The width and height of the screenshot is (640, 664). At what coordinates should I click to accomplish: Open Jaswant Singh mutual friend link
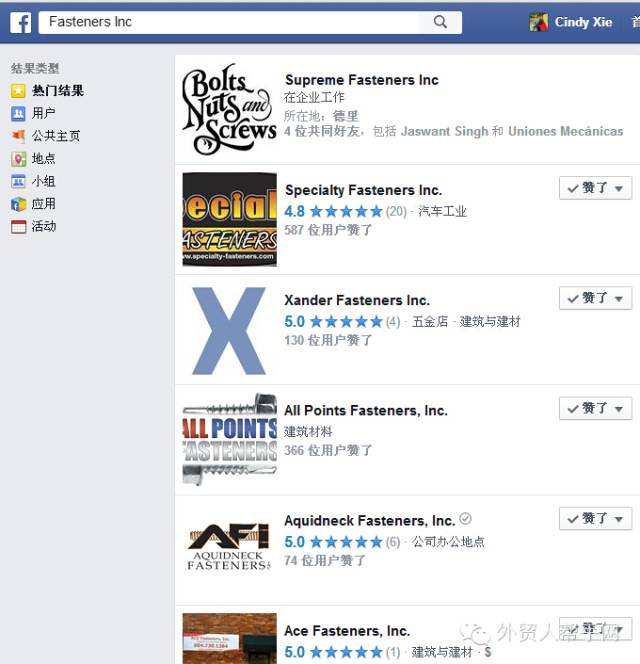pos(444,131)
